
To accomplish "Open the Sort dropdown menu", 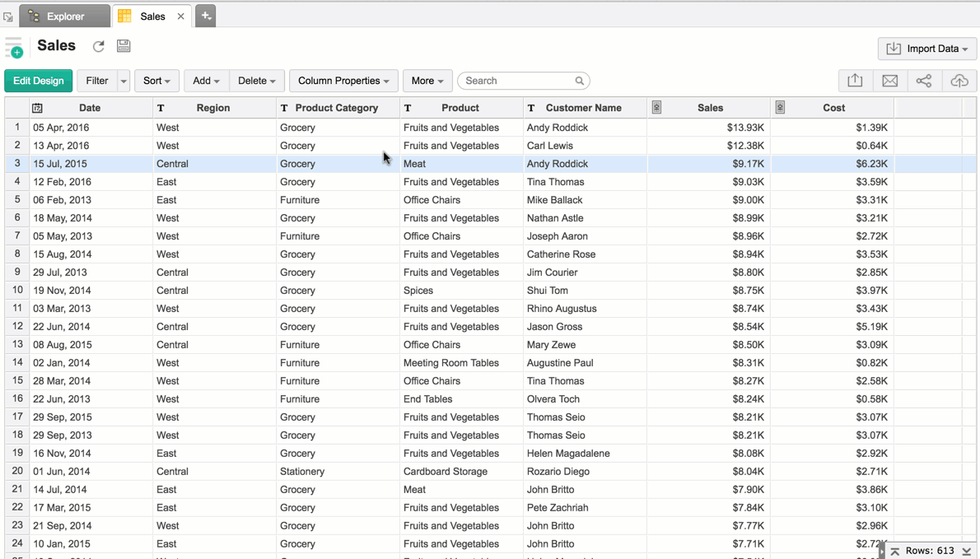I will (x=156, y=81).
